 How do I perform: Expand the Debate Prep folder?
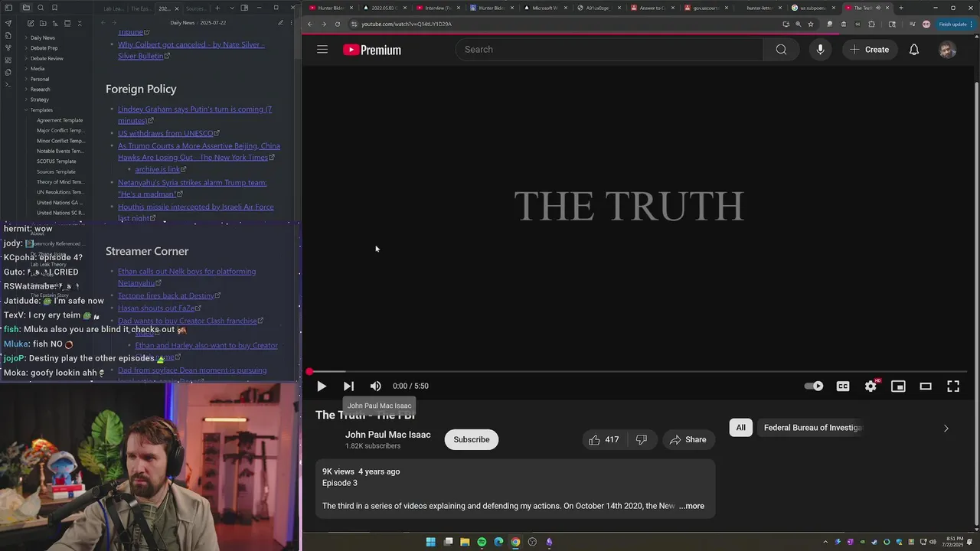click(44, 47)
